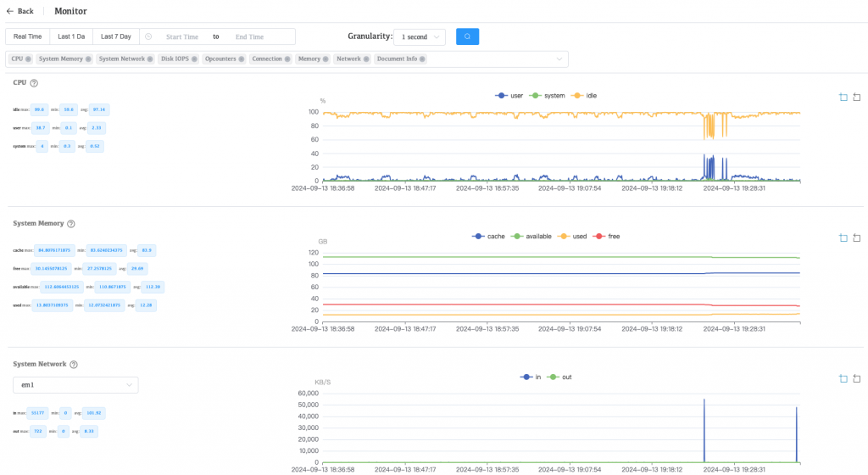Click the Start Time input field

(x=181, y=36)
